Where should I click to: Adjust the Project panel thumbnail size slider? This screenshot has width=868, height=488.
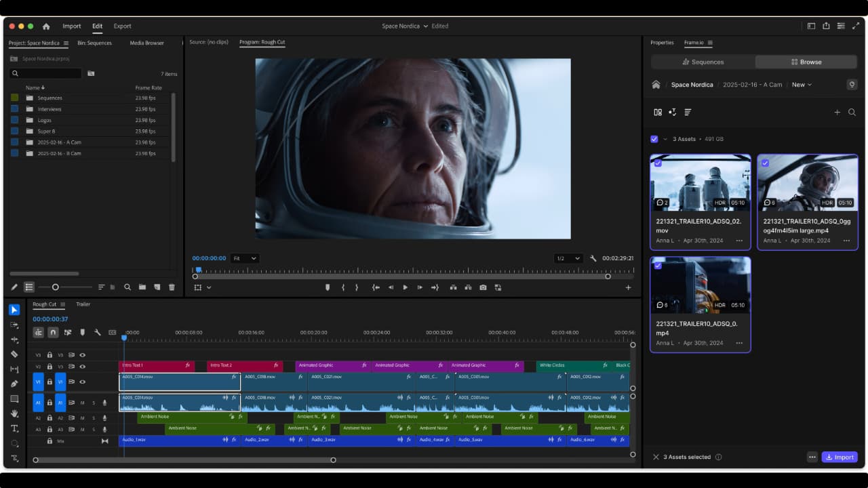click(56, 287)
